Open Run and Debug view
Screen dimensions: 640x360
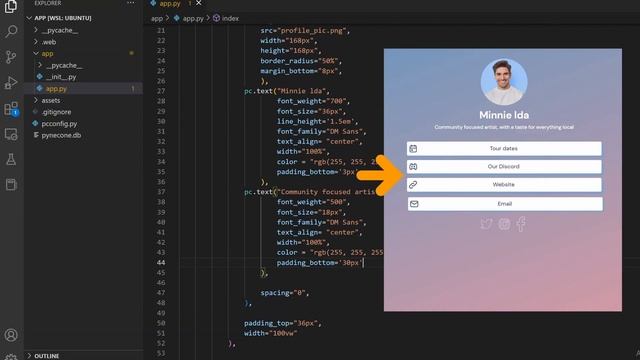click(x=11, y=82)
